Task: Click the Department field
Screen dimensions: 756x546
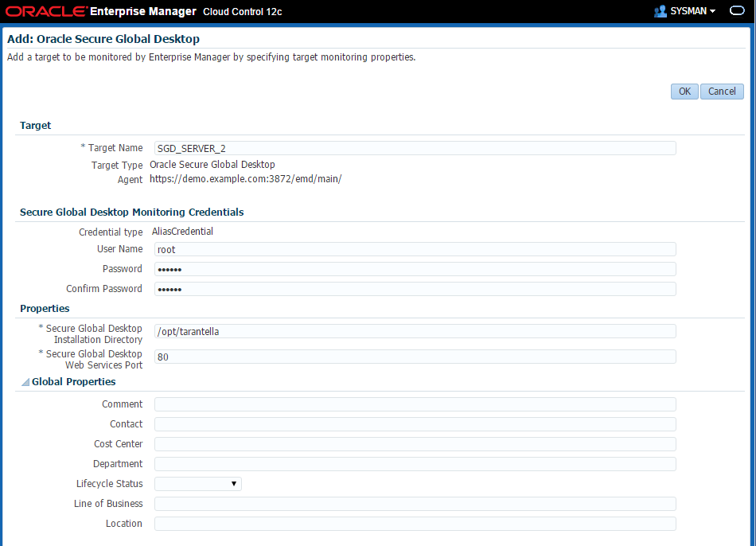Action: click(x=415, y=464)
